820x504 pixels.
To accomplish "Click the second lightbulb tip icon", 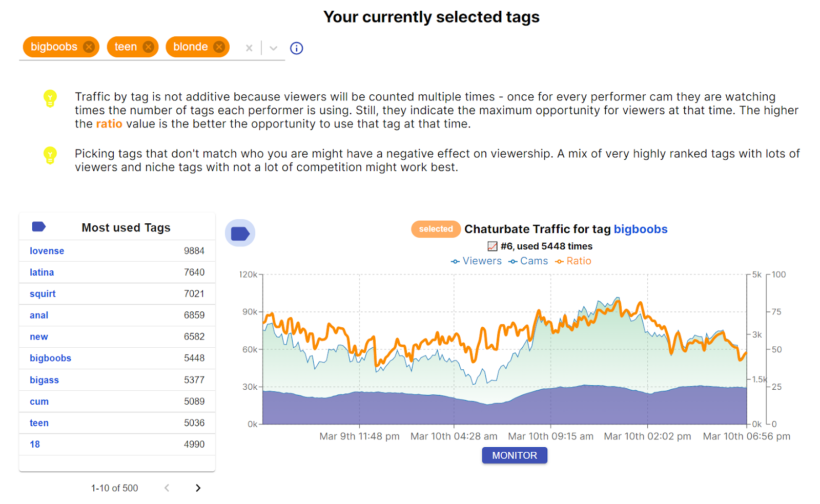I will click(x=50, y=155).
